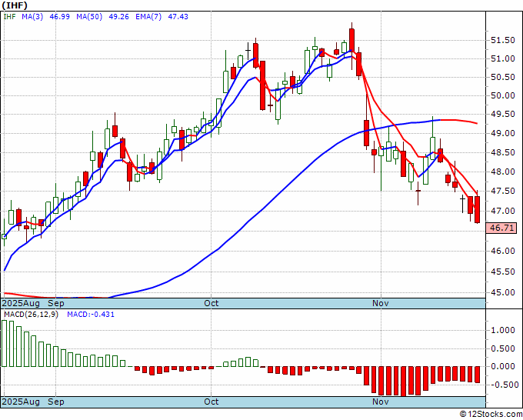Click the highlighted 46.71 current price tag
The width and height of the screenshot is (523, 420).
point(501,228)
